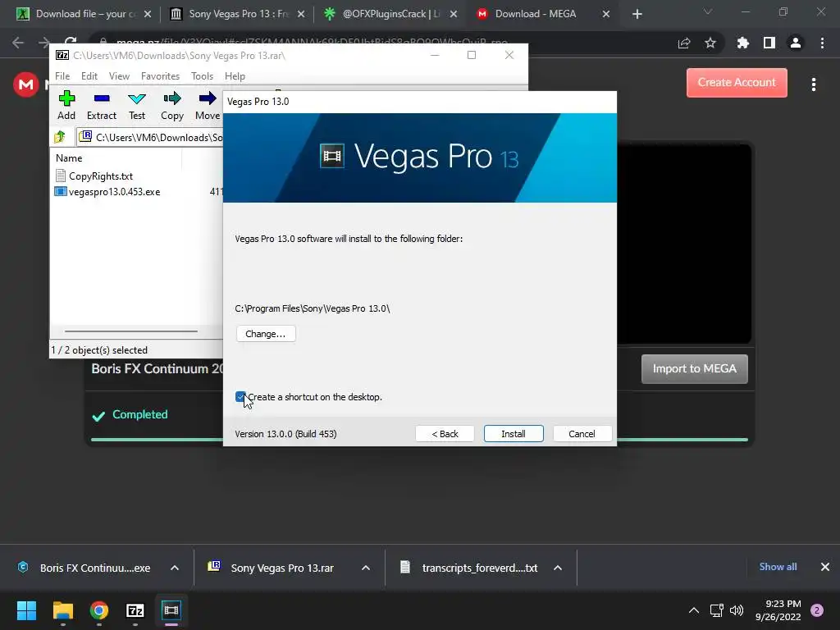Switch to the @OFXPluginsCrack tab
840x630 pixels.
click(x=390, y=14)
